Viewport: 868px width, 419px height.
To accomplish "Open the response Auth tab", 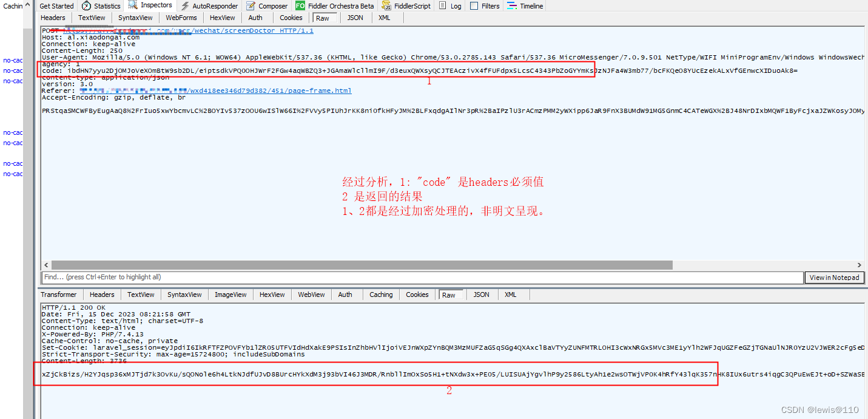I will click(x=345, y=295).
